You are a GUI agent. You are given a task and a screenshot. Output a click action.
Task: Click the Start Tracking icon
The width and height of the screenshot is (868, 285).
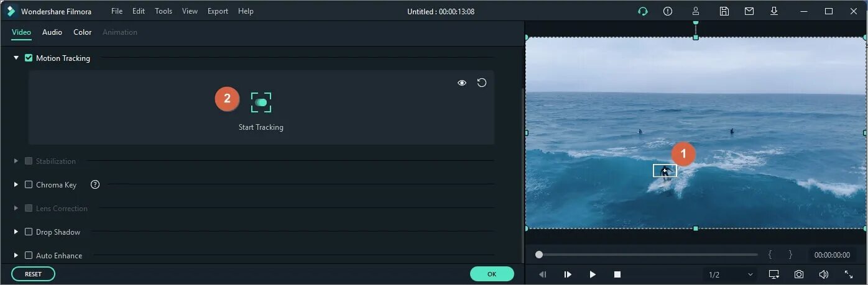(x=261, y=102)
